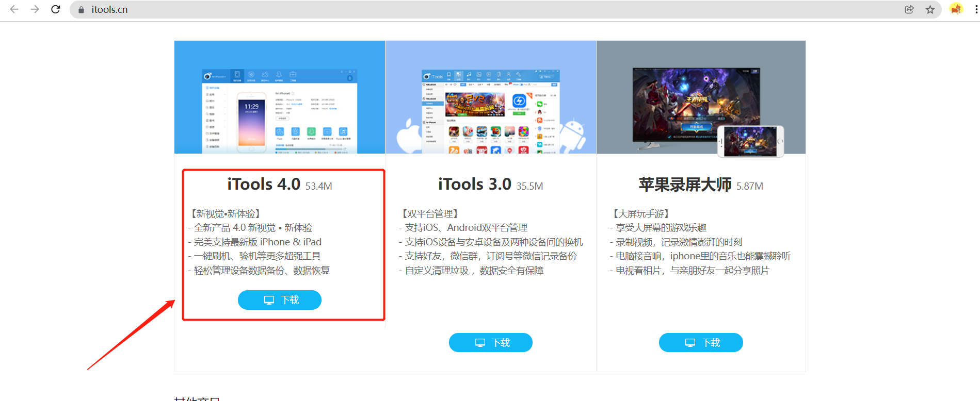Open the 苹果录屏大师 preview image
Viewport: 980px width, 401px height.
[x=701, y=97]
